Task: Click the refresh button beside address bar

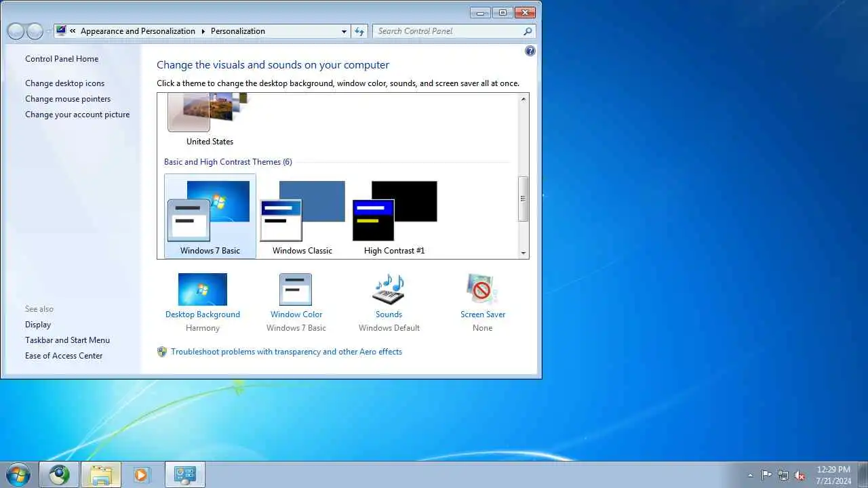Action: pos(359,31)
